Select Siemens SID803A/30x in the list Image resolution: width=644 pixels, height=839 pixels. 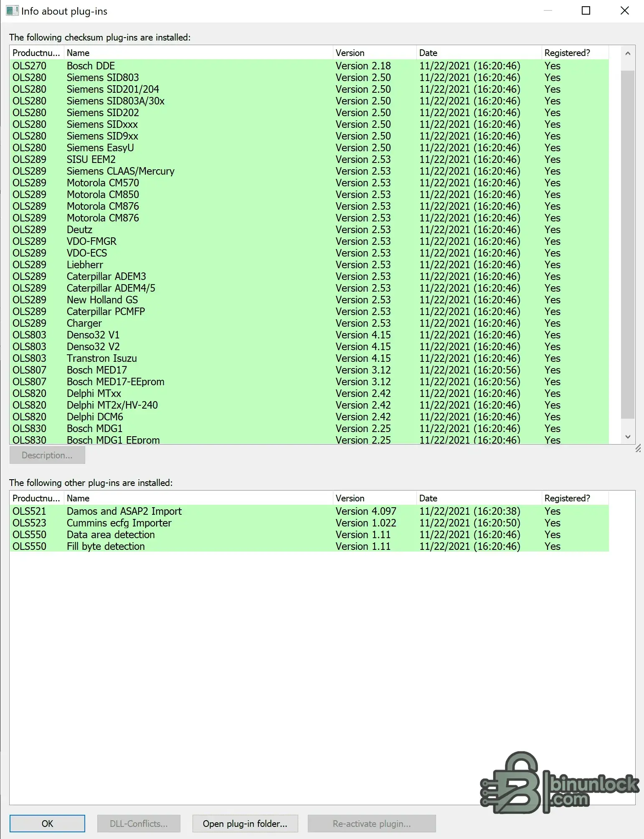(x=309, y=101)
